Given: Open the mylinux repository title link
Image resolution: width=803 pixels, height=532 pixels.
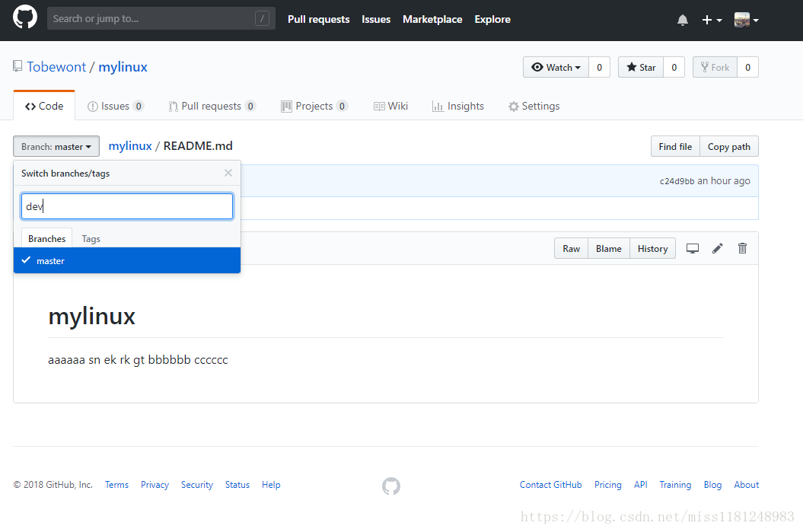Looking at the screenshot, I should 123,67.
